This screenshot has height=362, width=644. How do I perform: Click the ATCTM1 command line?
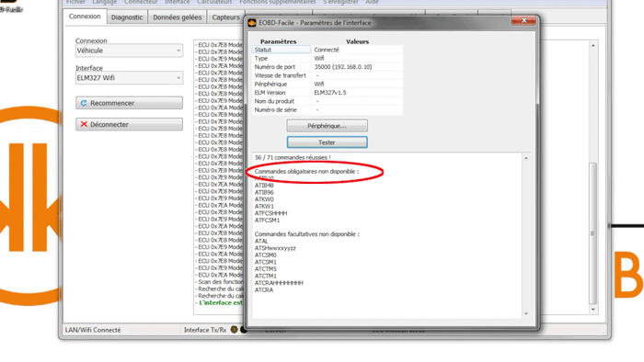pyautogui.click(x=266, y=276)
